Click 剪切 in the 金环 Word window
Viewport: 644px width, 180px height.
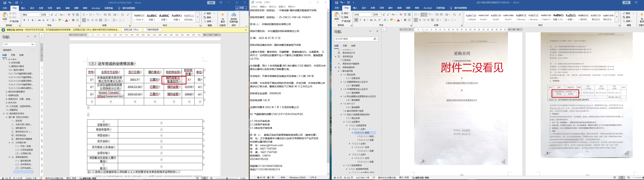pyautogui.click(x=344, y=13)
